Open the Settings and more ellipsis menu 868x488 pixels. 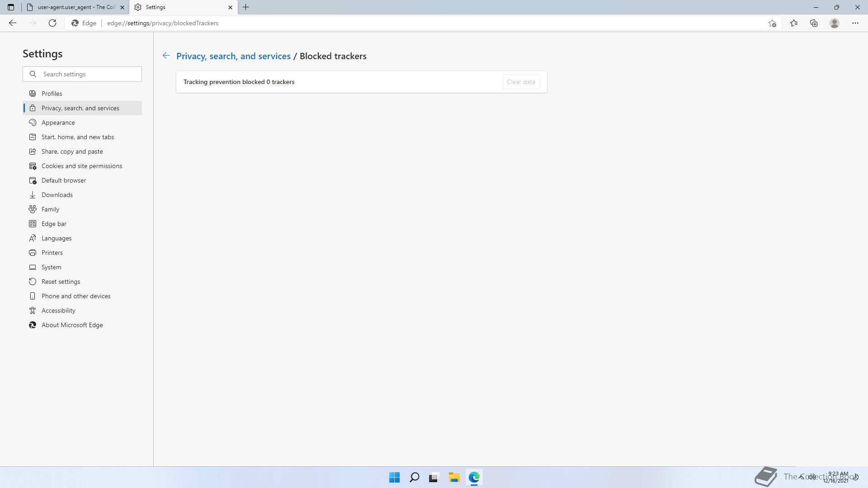tap(855, 23)
